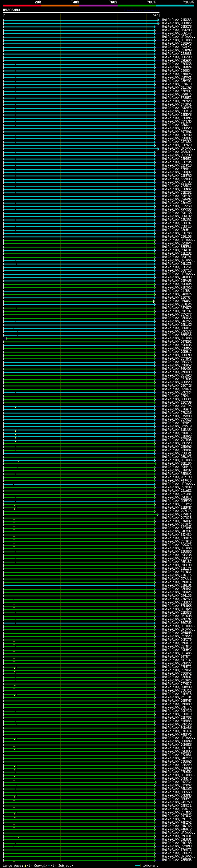This screenshot has width=197, height=868.
Task: Click the white AV396494 query sequence bar
Action: [x=81, y=13]
